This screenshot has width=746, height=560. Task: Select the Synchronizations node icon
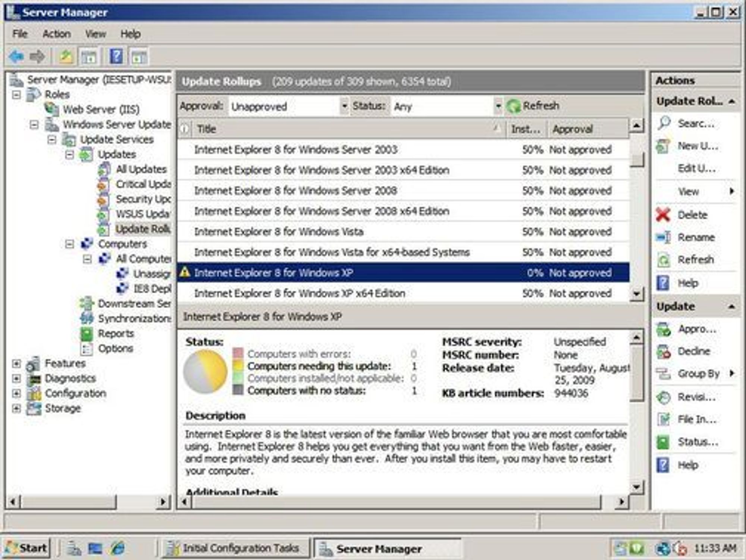87,318
